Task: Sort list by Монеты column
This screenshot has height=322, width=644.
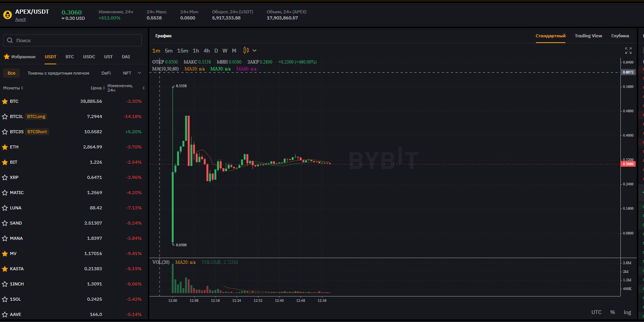Action: click(13, 88)
